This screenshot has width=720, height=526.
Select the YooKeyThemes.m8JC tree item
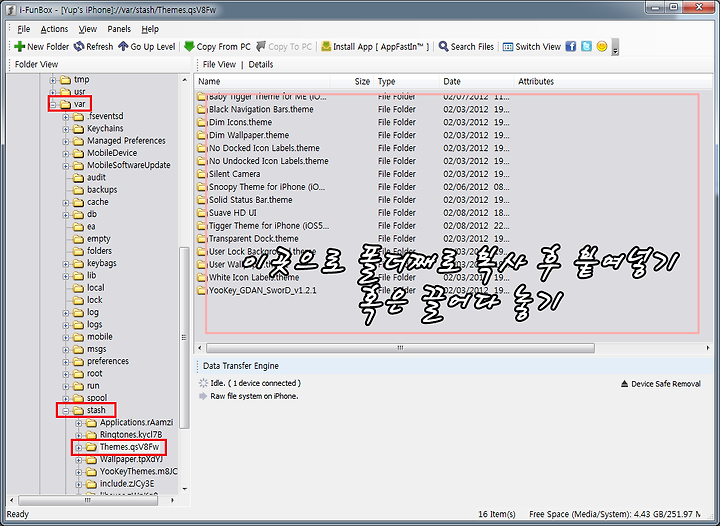tap(139, 472)
